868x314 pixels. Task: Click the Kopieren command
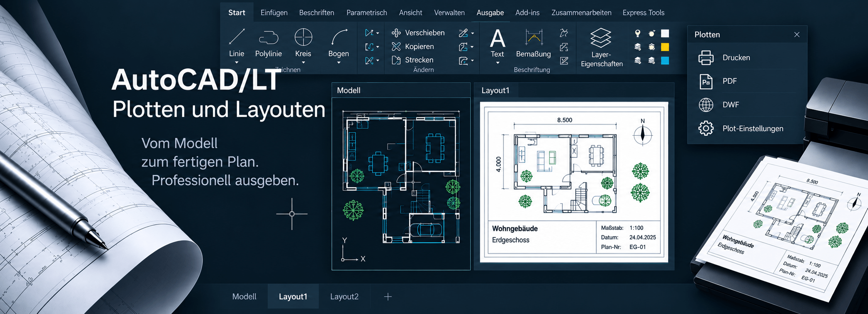(413, 47)
